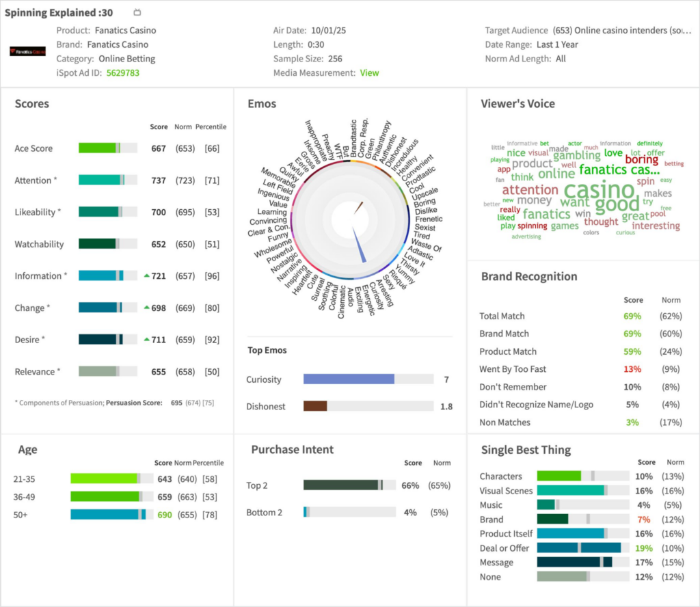Click the Visual Scenes bar in Single Best Thing
The image size is (700, 607).
(570, 491)
